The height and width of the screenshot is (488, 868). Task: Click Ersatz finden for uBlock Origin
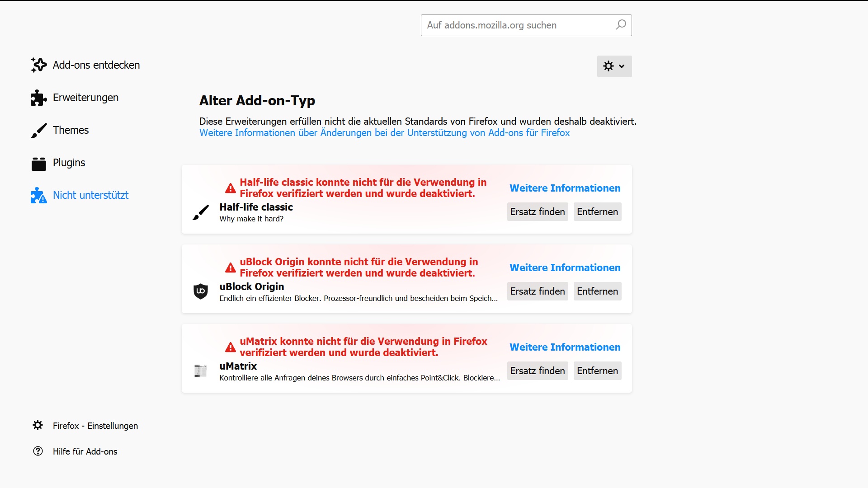click(x=537, y=291)
